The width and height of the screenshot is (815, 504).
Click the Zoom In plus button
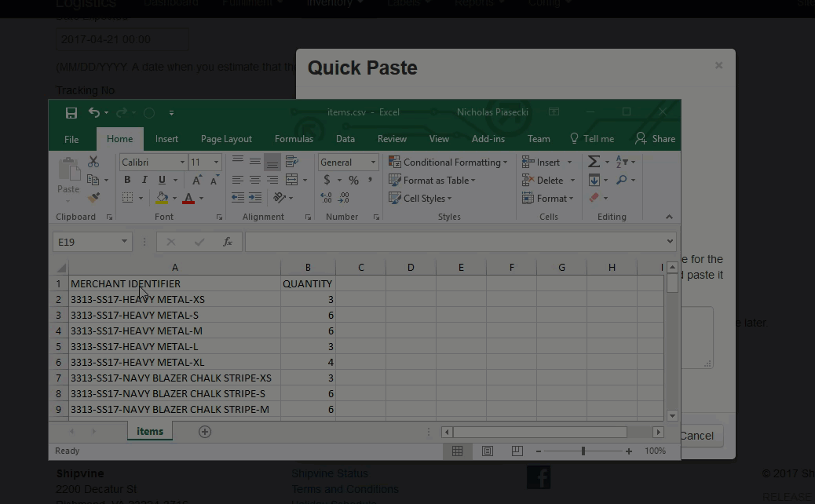click(629, 451)
